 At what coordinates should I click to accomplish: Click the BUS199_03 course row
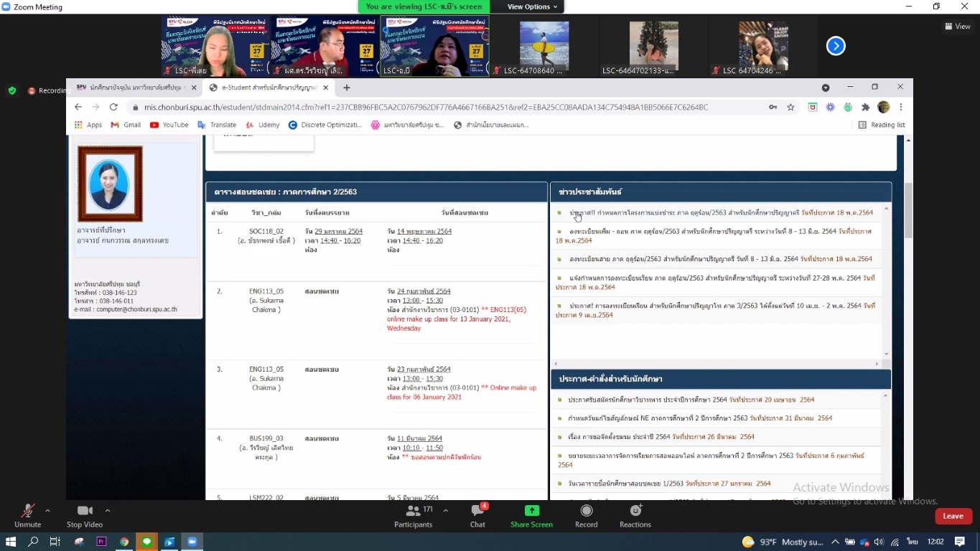tap(376, 460)
